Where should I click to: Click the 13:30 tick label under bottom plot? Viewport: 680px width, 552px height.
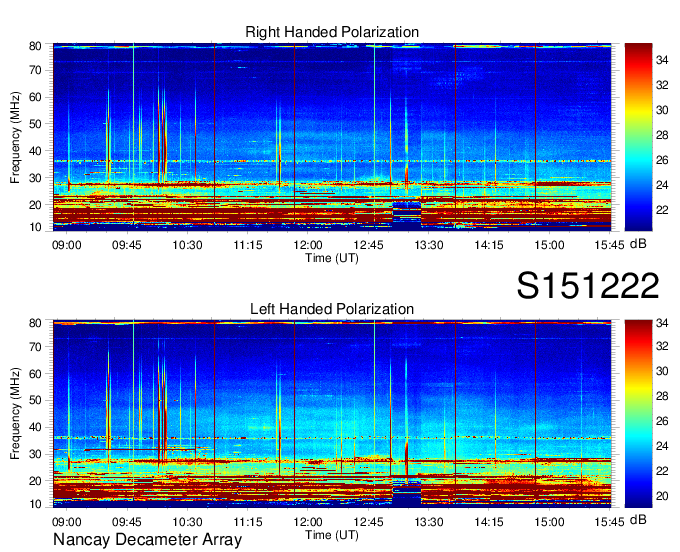pos(428,522)
